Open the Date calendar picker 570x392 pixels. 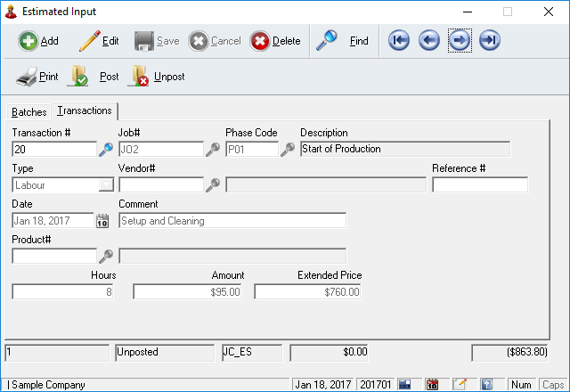[102, 221]
